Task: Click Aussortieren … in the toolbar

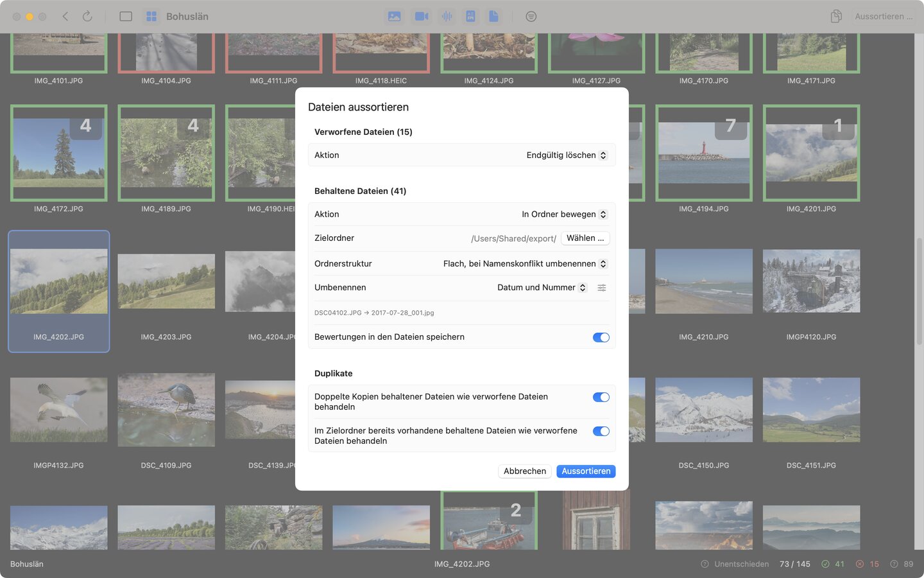Action: [x=884, y=16]
